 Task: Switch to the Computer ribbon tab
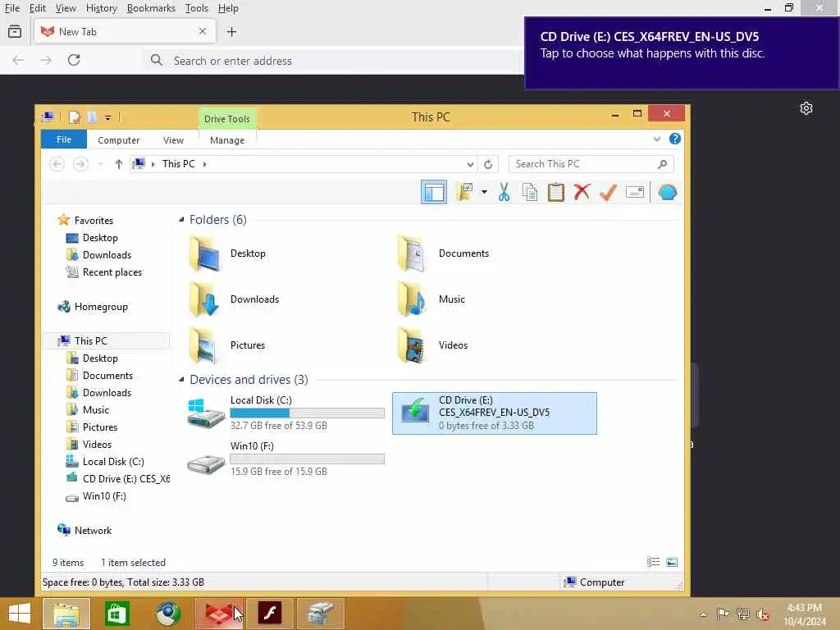click(x=118, y=139)
